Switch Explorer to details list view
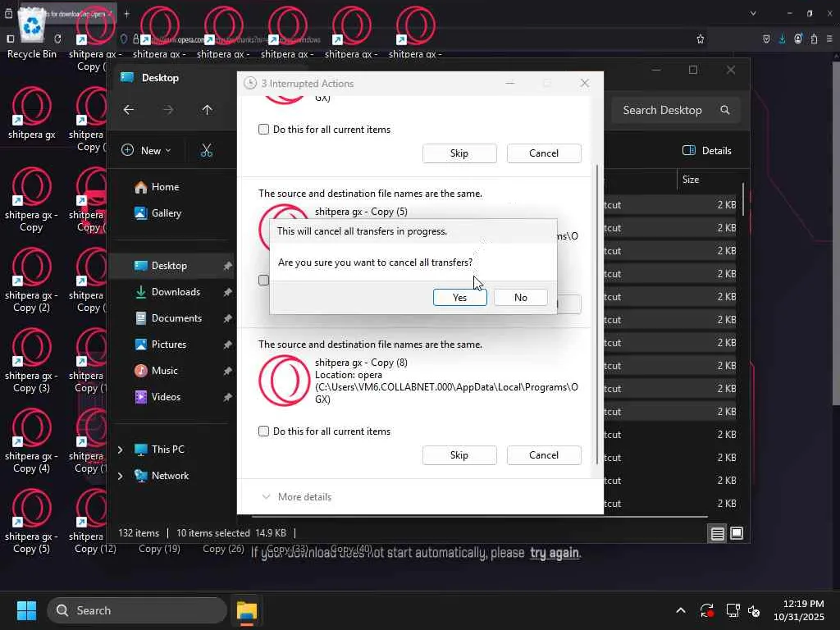This screenshot has width=840, height=630. [x=717, y=533]
